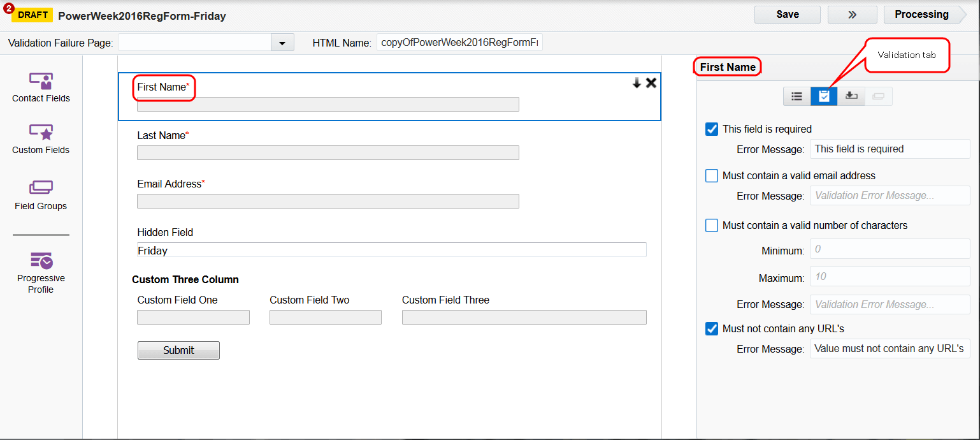The image size is (980, 440).
Task: Expand more actions with the double-chevron button
Action: (x=852, y=14)
